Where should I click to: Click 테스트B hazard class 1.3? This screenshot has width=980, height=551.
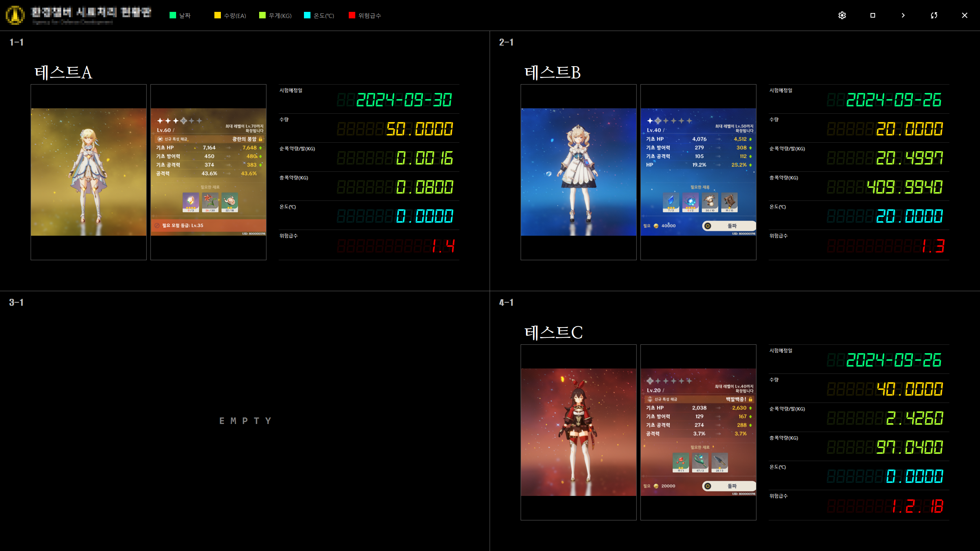[x=933, y=246]
